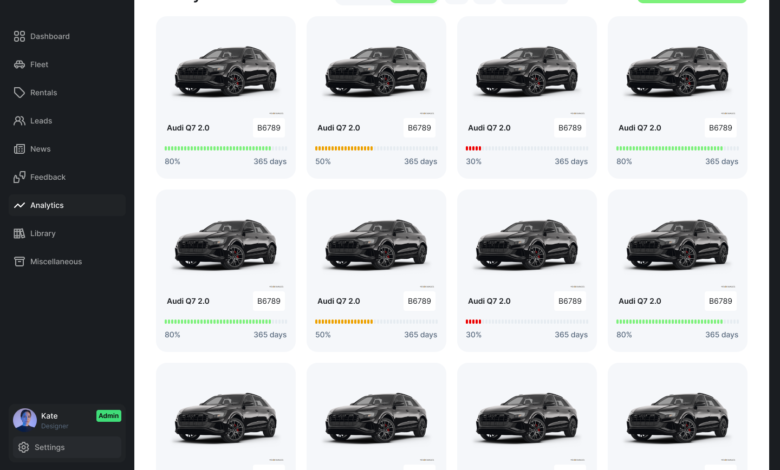Click the Library books icon
Screen dimensions: 780x470
point(20,233)
